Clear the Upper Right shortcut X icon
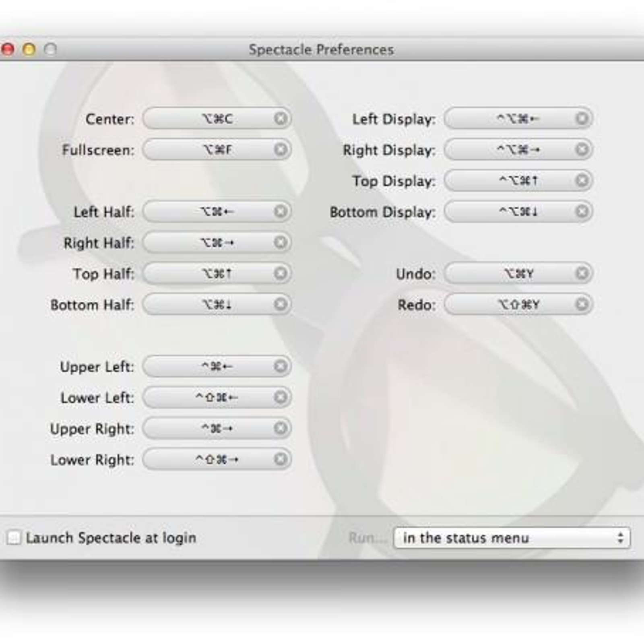644x644 pixels. coord(281,428)
